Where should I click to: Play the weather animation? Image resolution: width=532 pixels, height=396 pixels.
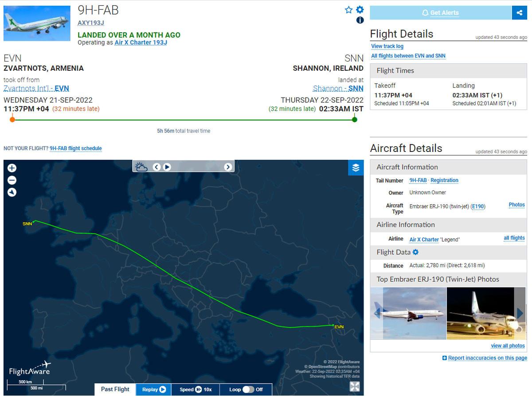(x=167, y=167)
